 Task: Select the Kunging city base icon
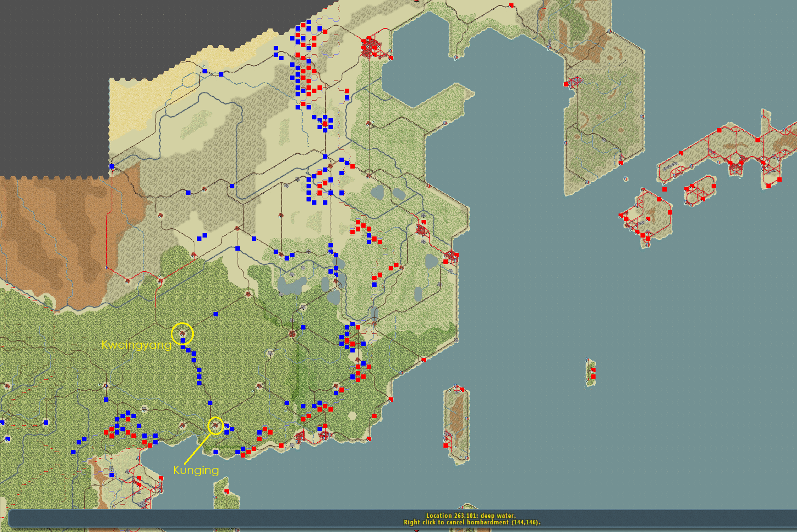216,425
